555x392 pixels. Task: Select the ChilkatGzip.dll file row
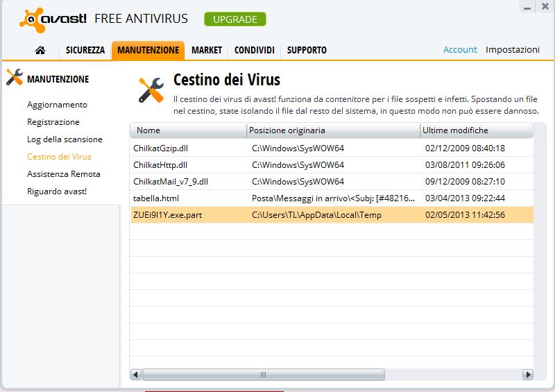pos(332,148)
